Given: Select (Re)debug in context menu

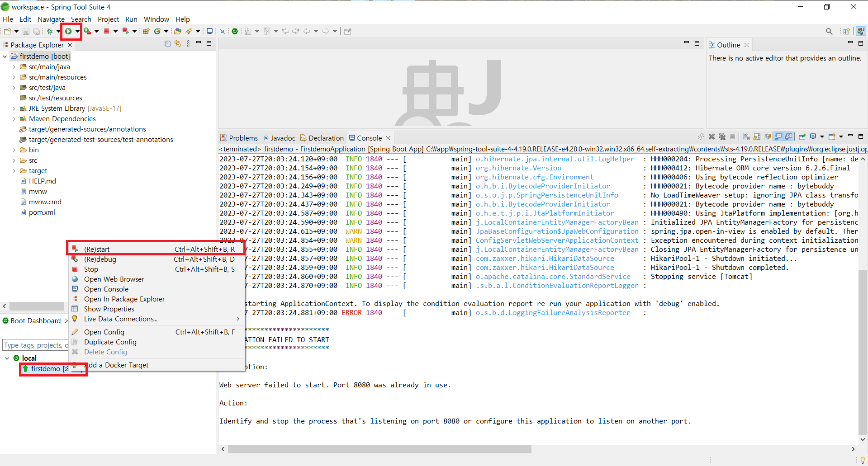Looking at the screenshot, I should (156, 259).
